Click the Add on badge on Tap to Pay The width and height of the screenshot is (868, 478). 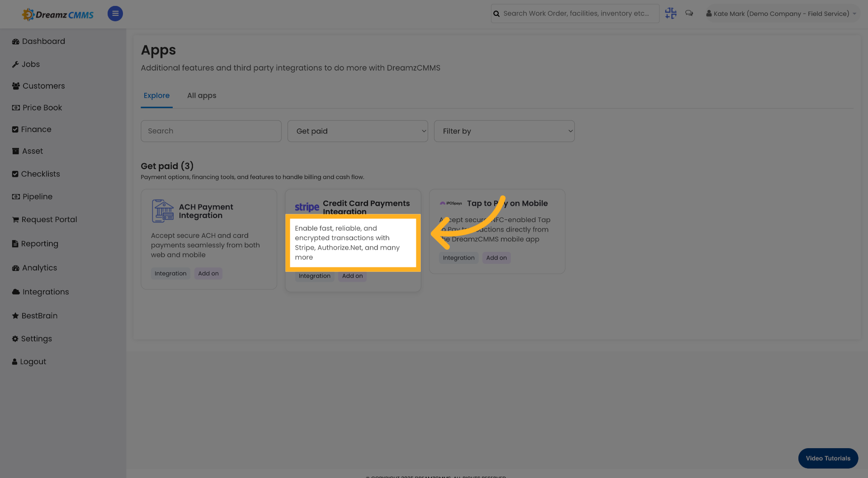[496, 257]
